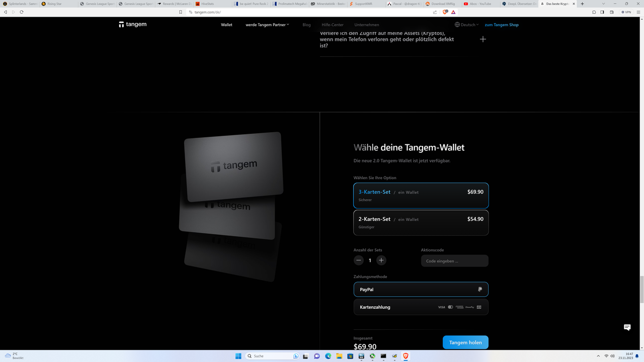Switch to the DeepL Übersetzer tab
The image size is (644, 362).
click(x=519, y=4)
